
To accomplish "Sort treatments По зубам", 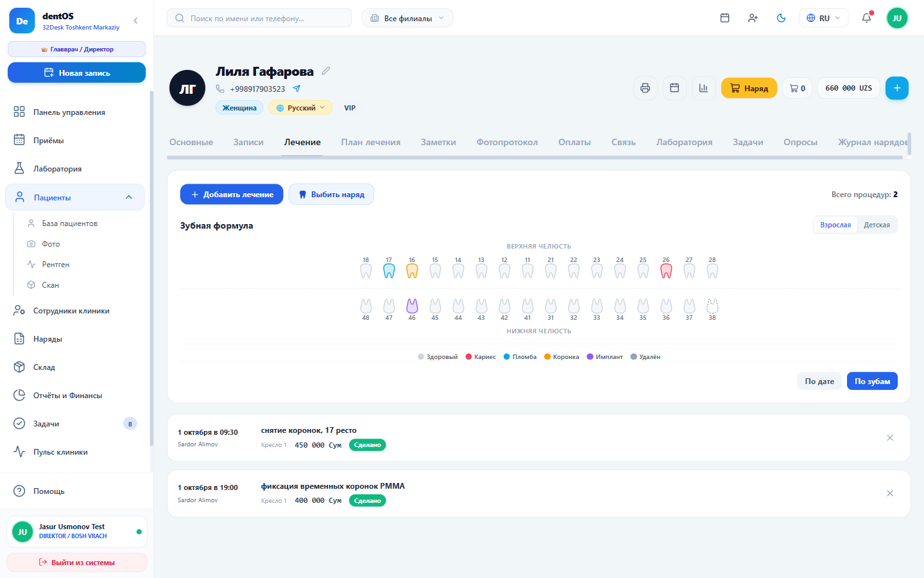I will (x=872, y=381).
